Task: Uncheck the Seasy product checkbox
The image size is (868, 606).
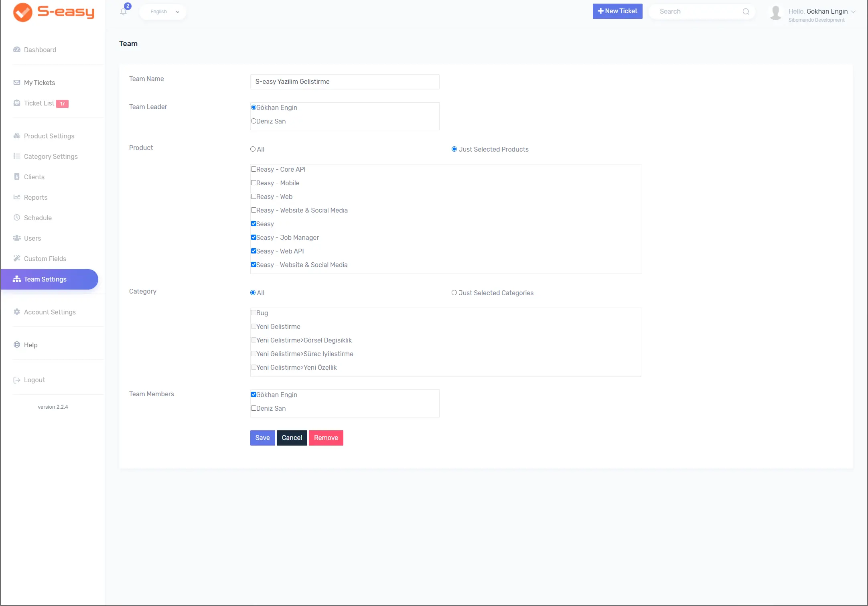Action: click(254, 224)
